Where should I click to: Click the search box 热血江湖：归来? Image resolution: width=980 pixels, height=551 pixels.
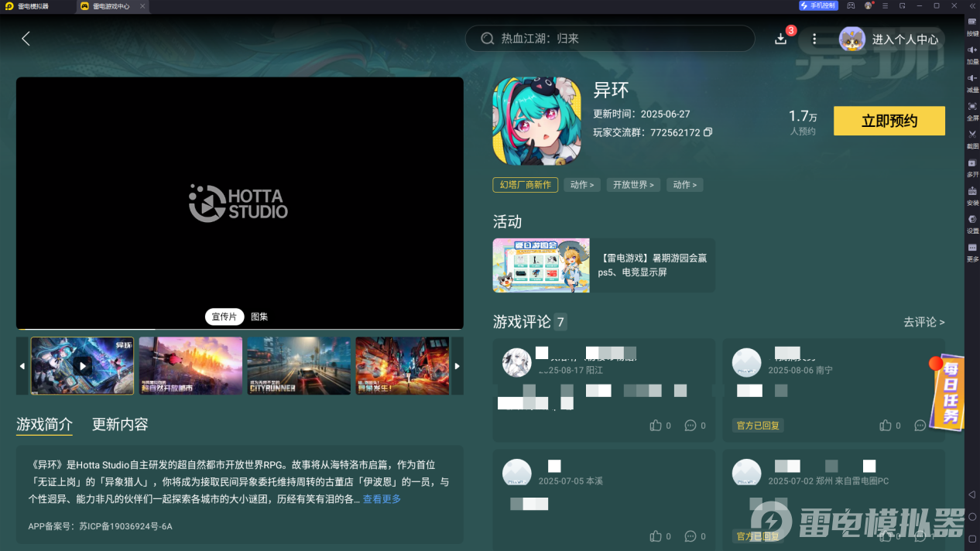click(x=609, y=39)
